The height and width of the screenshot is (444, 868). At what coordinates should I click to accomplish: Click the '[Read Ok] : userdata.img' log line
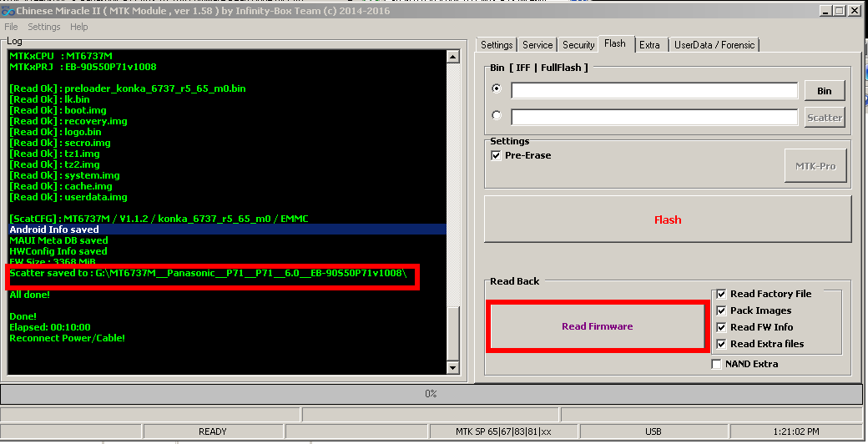click(x=68, y=197)
